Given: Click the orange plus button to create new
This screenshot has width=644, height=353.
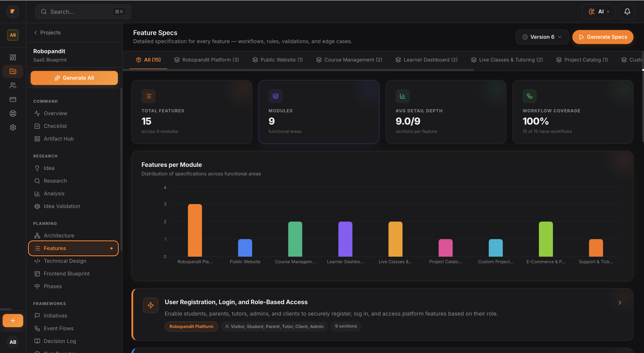Looking at the screenshot, I should pyautogui.click(x=13, y=320).
